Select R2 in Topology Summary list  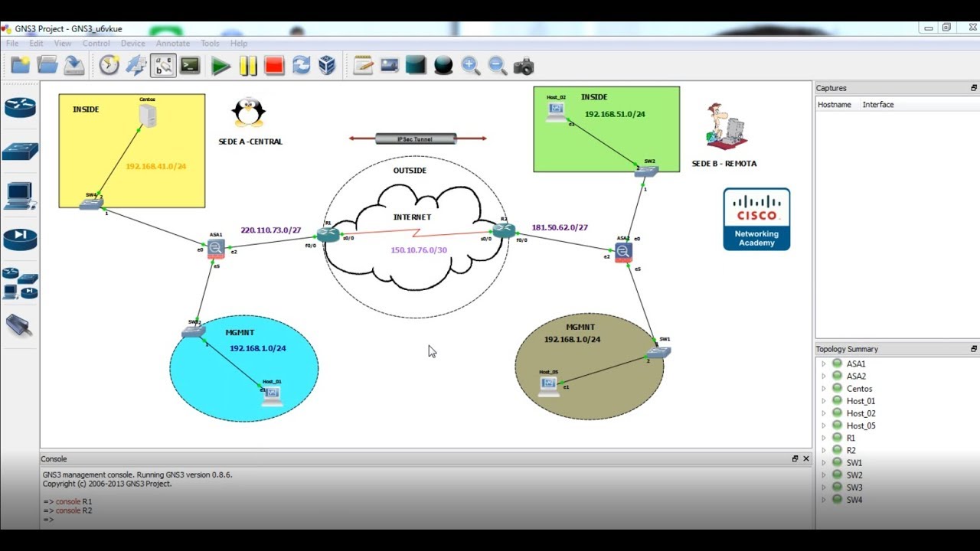tap(851, 451)
